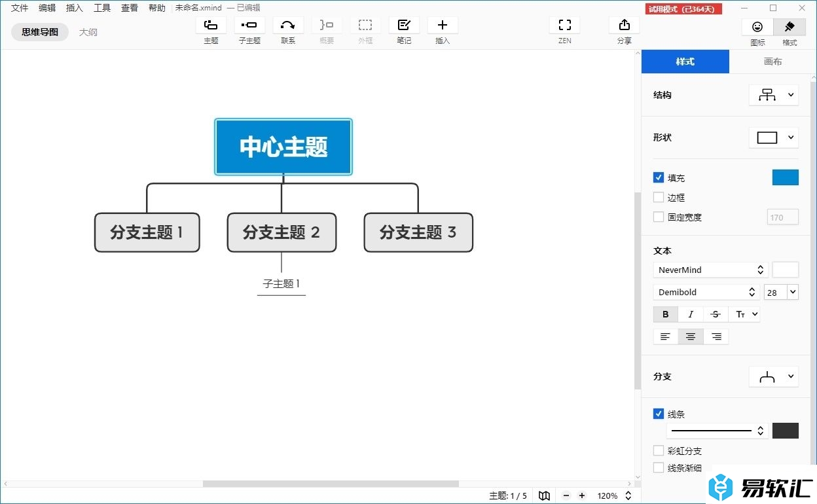The height and width of the screenshot is (504, 817).
Task: Open the 120% zoom level stepper
Action: click(x=628, y=495)
